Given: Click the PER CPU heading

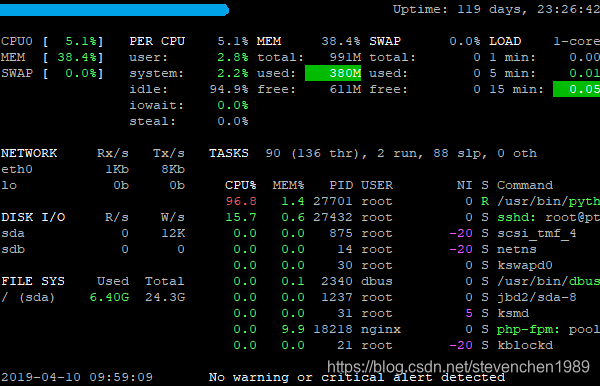Looking at the screenshot, I should pyautogui.click(x=157, y=41).
